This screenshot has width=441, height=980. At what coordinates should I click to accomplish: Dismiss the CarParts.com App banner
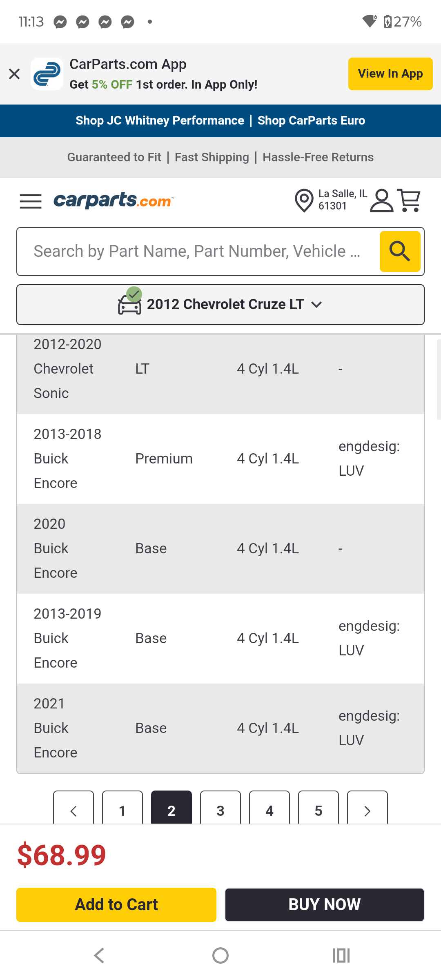pos(14,74)
